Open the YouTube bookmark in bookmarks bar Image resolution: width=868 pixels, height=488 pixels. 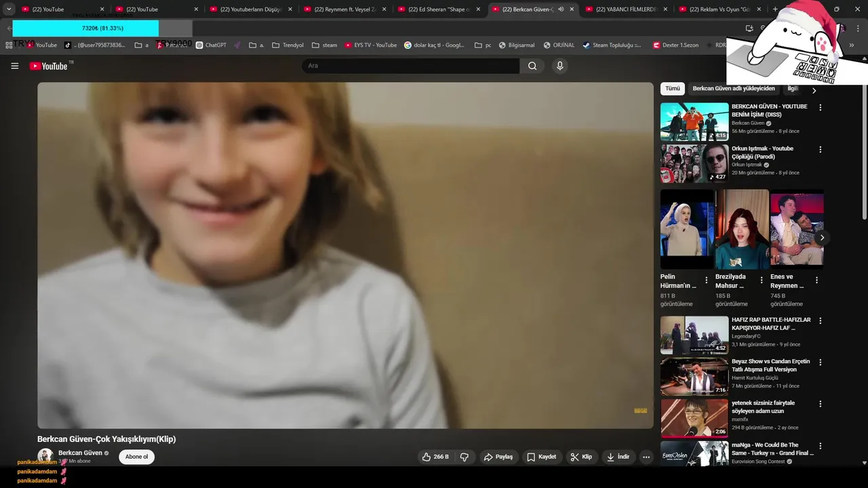tap(42, 45)
